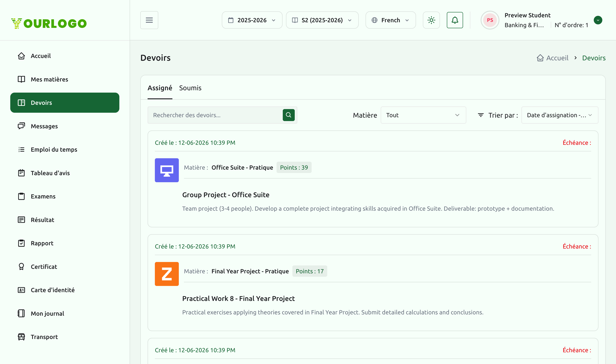This screenshot has width=616, height=364.
Task: Click the Résultat sheet icon
Action: (x=21, y=220)
